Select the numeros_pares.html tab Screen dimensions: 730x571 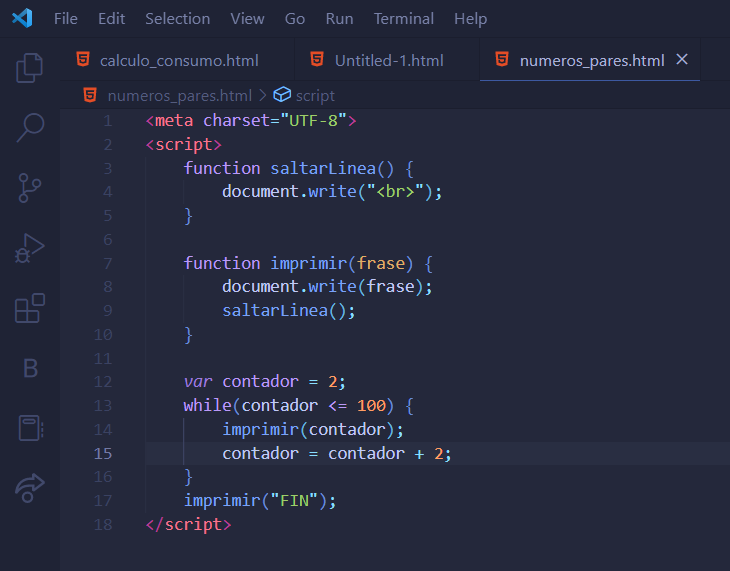tap(590, 60)
